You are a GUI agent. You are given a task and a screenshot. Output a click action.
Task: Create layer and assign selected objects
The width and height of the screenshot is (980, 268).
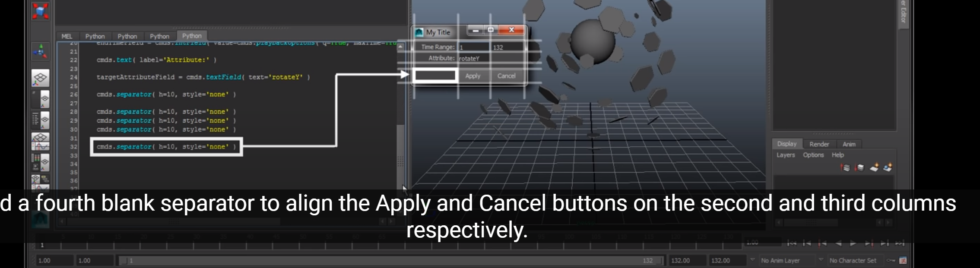point(888,167)
